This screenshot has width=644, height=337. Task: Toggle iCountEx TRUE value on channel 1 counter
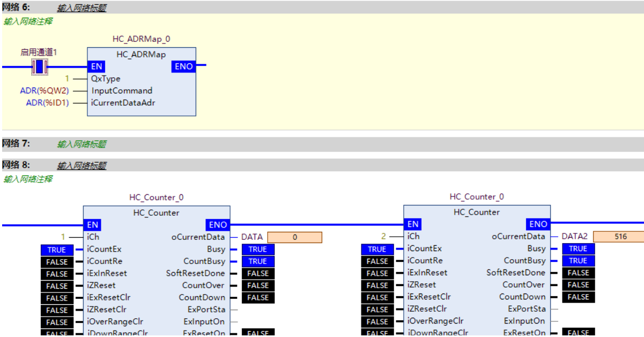56,250
